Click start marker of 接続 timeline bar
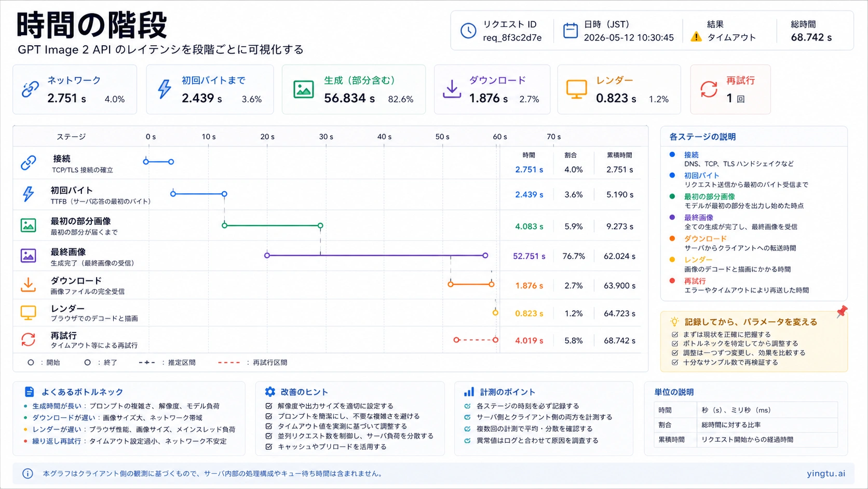The height and width of the screenshot is (489, 868). 146,162
